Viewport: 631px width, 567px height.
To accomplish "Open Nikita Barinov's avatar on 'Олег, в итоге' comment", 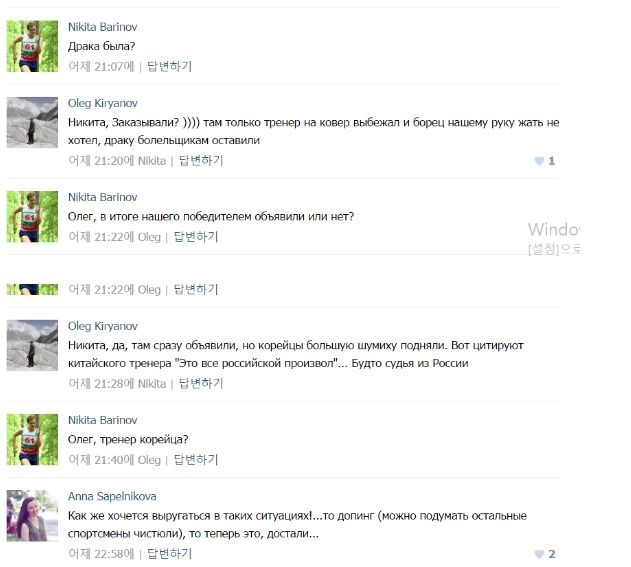I will click(32, 216).
